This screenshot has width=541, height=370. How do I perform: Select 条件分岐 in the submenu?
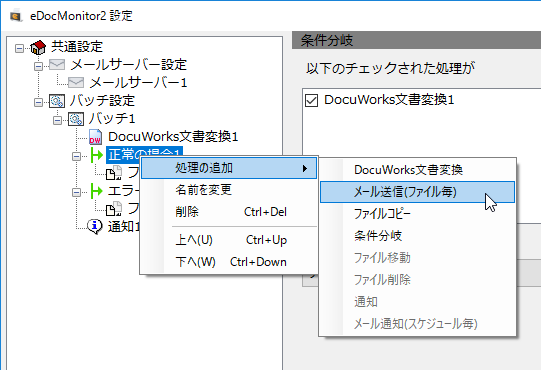point(417,236)
